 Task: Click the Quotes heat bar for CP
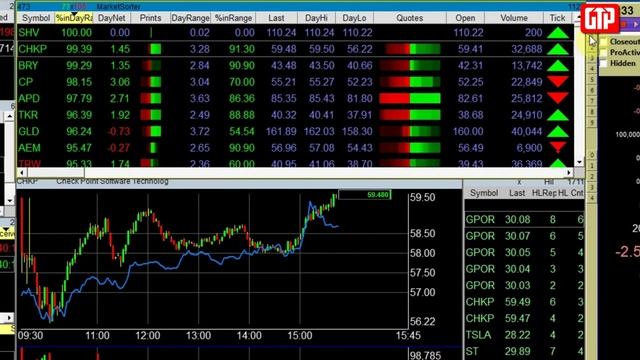[x=410, y=82]
